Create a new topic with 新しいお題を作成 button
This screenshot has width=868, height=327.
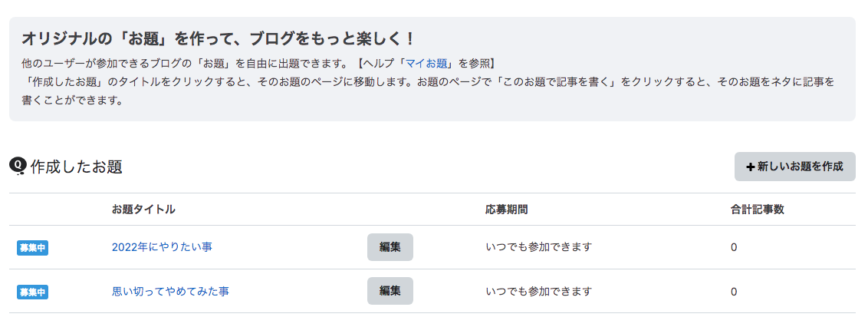pyautogui.click(x=795, y=167)
